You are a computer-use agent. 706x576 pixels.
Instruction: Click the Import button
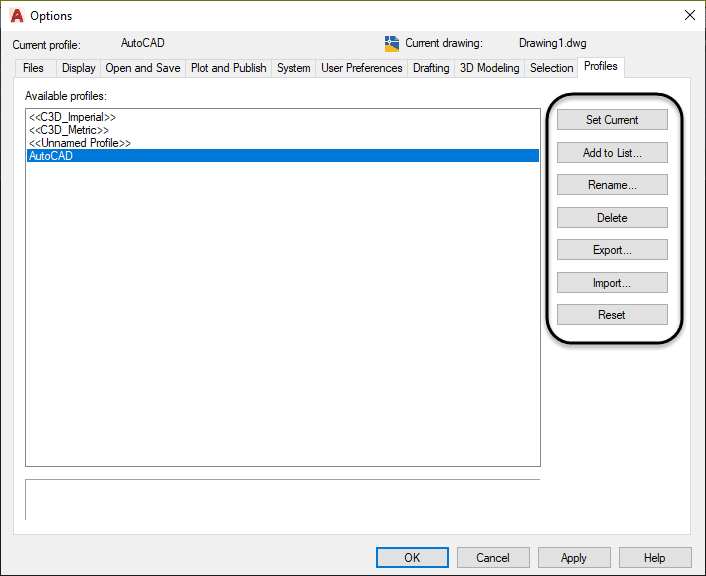(612, 282)
